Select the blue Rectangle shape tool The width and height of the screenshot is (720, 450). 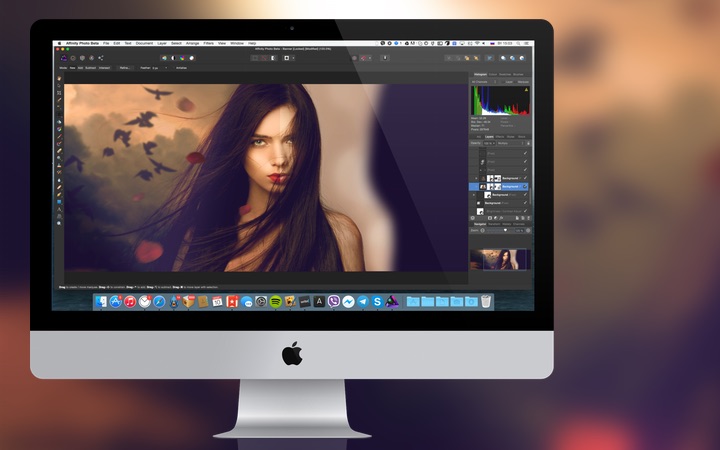pos(59,202)
